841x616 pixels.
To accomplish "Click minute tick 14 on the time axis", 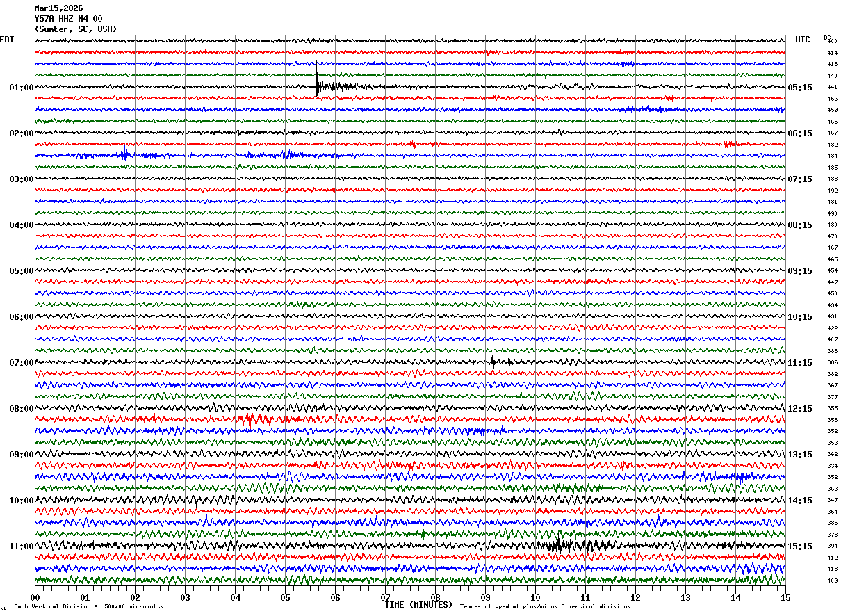I will (735, 597).
